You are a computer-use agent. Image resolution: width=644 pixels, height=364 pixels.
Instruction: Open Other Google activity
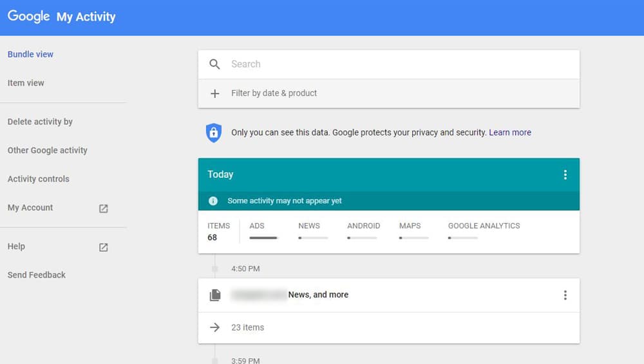pos(47,150)
